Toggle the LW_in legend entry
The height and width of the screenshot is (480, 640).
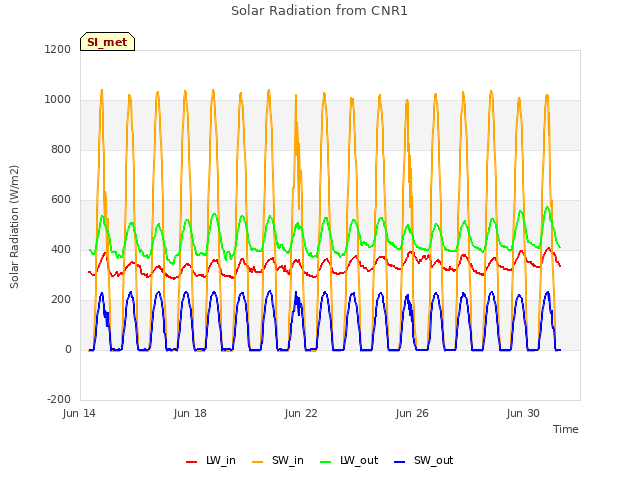[211, 461]
